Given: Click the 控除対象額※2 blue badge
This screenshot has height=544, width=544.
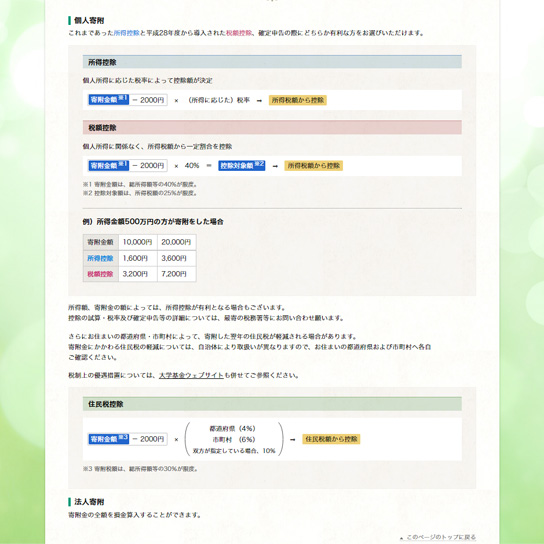Looking at the screenshot, I should tap(242, 165).
